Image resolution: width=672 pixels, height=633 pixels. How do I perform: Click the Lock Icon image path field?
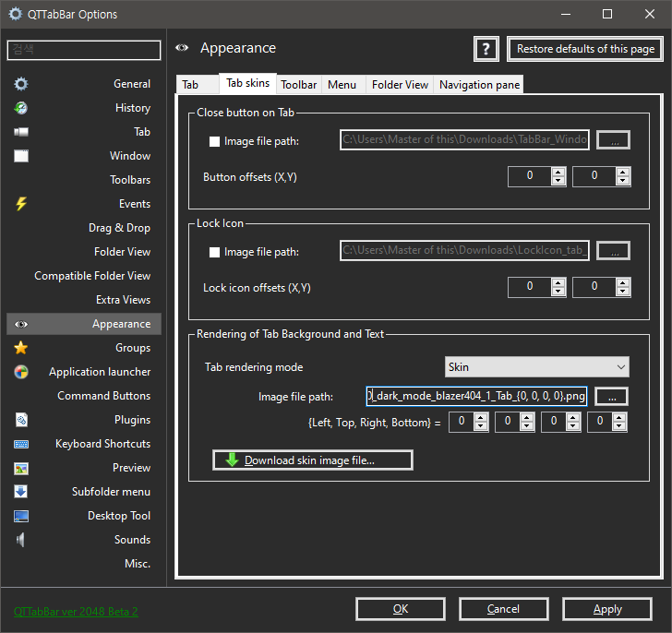click(x=464, y=251)
